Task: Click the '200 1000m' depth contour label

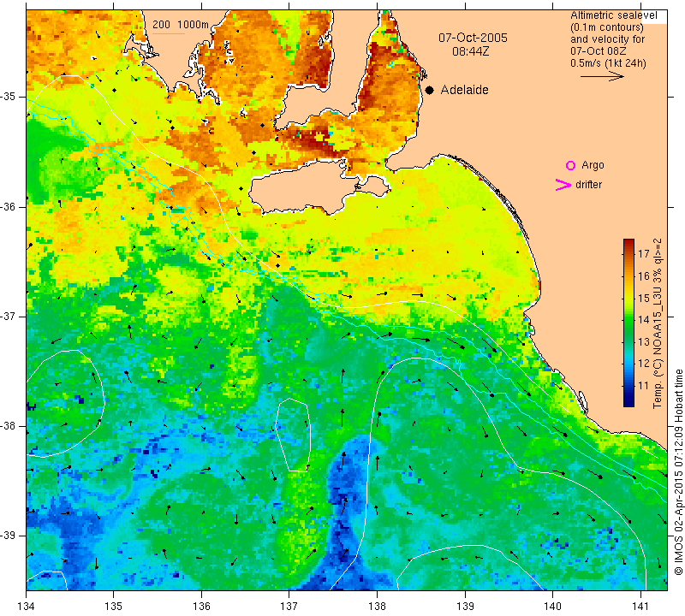Action: (x=181, y=25)
